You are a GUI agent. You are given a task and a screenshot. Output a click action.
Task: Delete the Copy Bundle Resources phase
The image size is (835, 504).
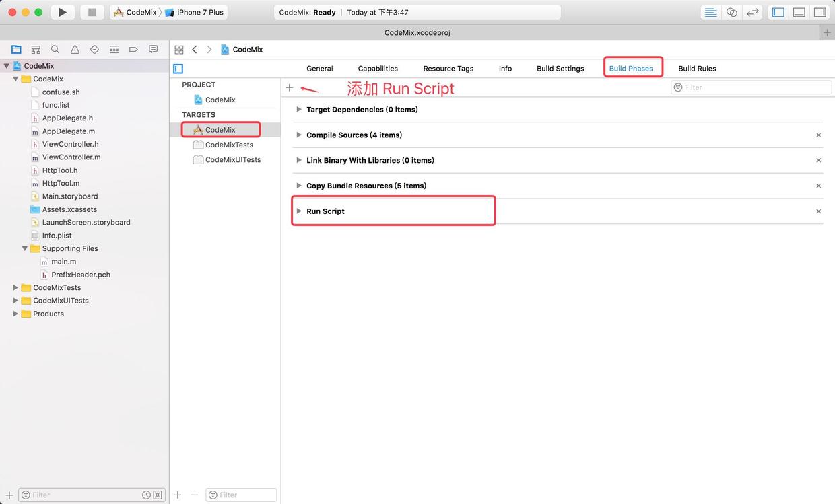819,186
